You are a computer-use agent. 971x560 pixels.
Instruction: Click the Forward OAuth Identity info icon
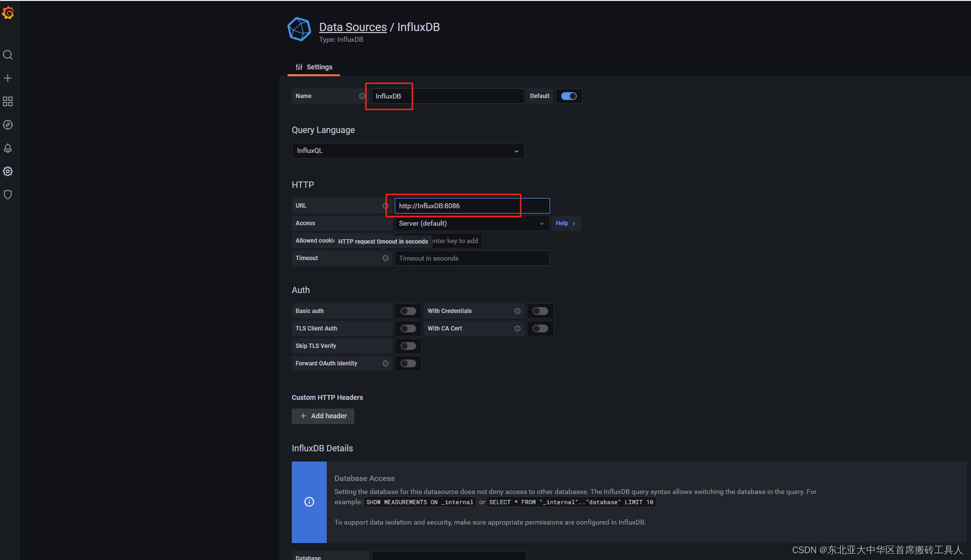(385, 363)
